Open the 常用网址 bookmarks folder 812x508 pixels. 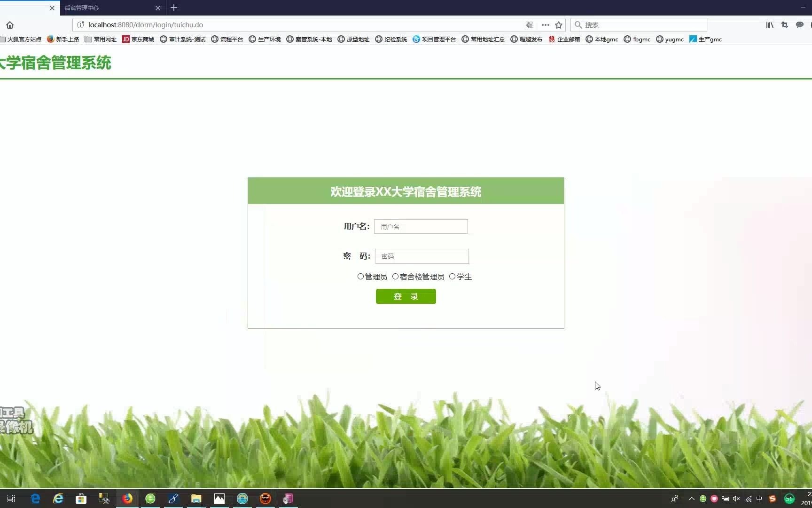click(x=100, y=40)
